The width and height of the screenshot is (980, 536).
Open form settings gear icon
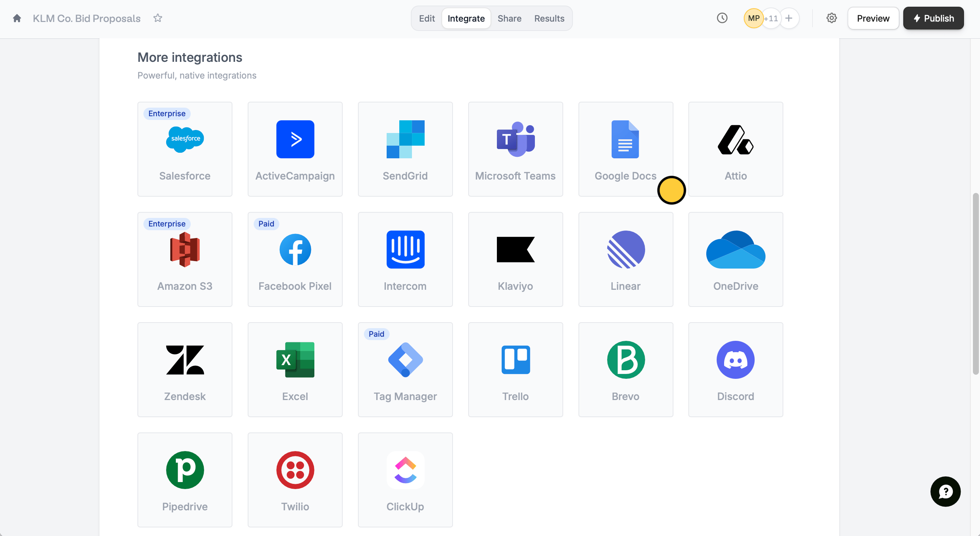(x=831, y=18)
